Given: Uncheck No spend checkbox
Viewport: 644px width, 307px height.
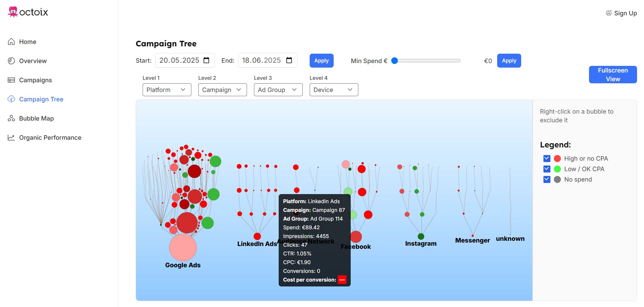Looking at the screenshot, I should [547, 179].
